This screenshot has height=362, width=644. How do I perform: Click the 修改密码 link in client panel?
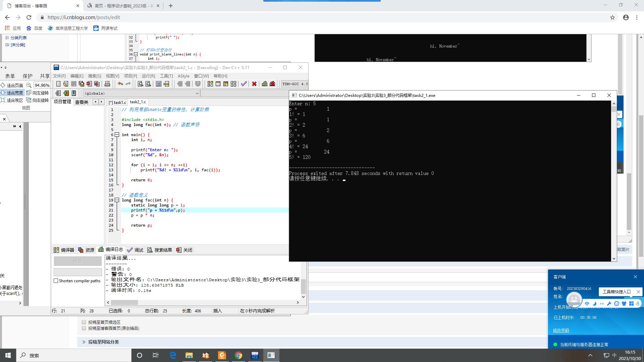(x=561, y=330)
